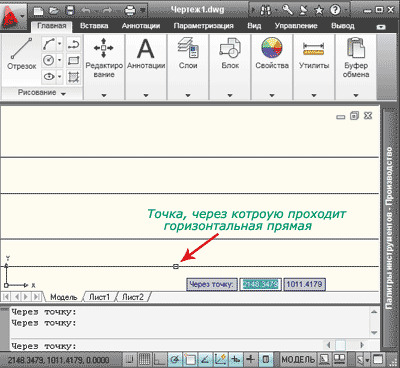The height and width of the screenshot is (368, 400).
Task: Open the ellipse tool dropdown arrow
Action: 60,77
